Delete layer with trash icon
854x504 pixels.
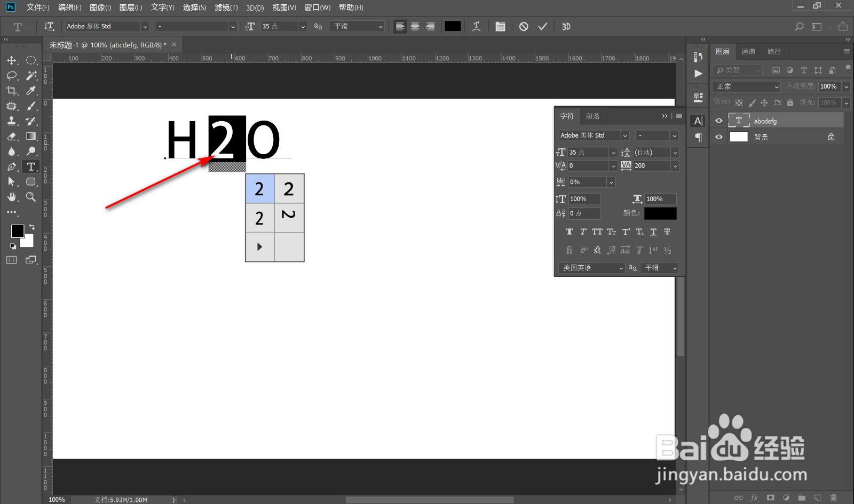(833, 498)
